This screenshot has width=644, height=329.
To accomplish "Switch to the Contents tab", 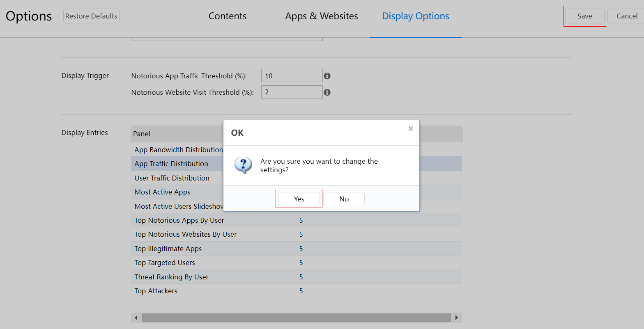I will 228,16.
